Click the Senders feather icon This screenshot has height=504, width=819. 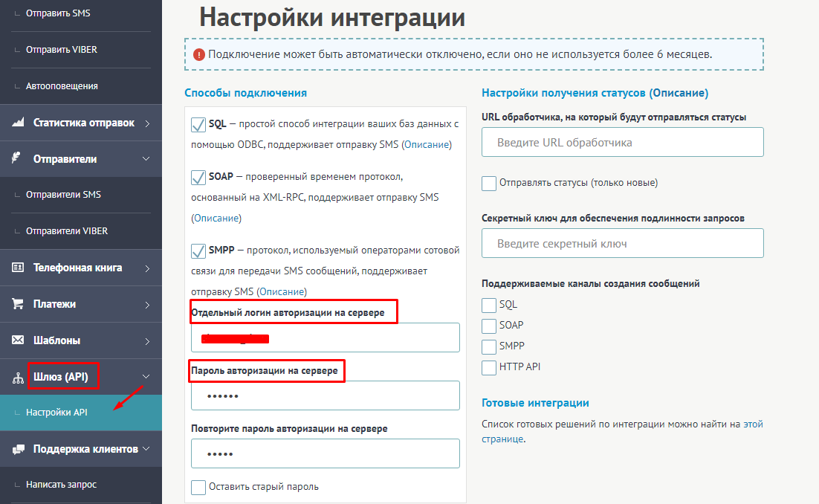[x=16, y=159]
